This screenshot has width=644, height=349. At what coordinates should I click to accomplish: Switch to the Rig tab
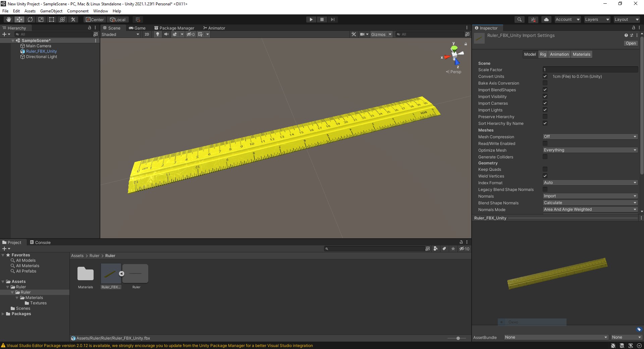tap(543, 54)
